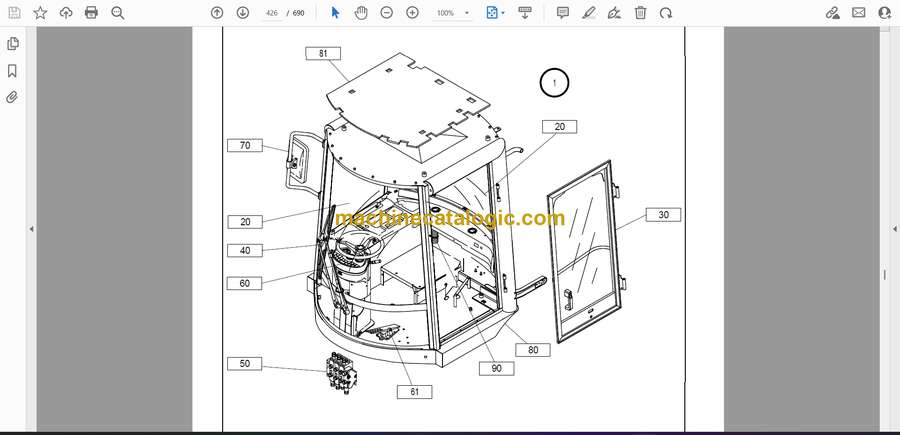Screen dimensions: 900x435
Task: Click the callout label 70
Action: click(x=245, y=146)
